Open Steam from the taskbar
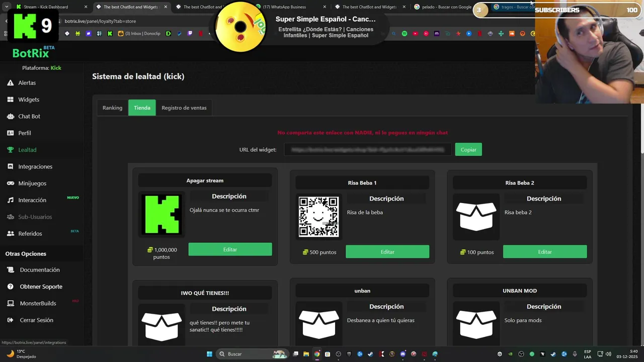The height and width of the screenshot is (362, 644). click(x=371, y=354)
